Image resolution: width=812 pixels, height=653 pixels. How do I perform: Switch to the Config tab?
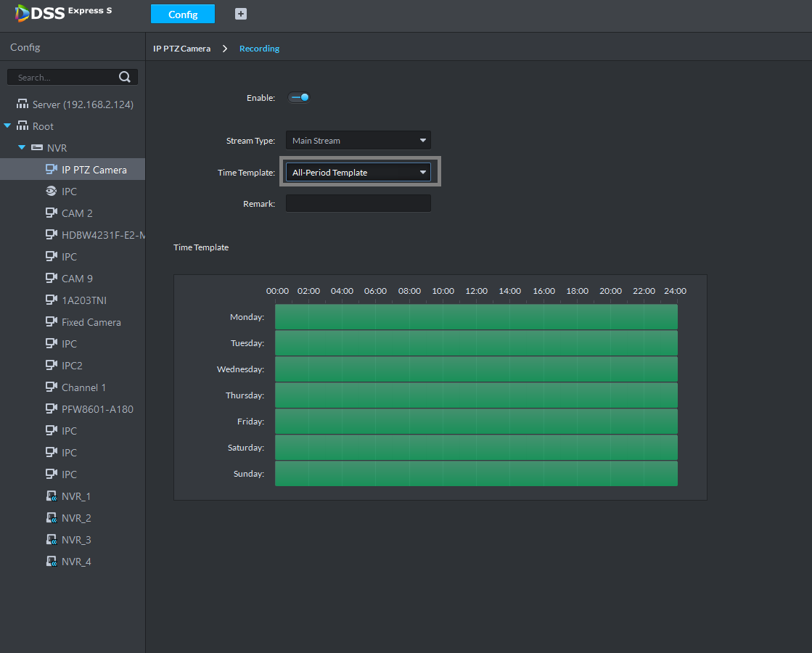tap(183, 15)
